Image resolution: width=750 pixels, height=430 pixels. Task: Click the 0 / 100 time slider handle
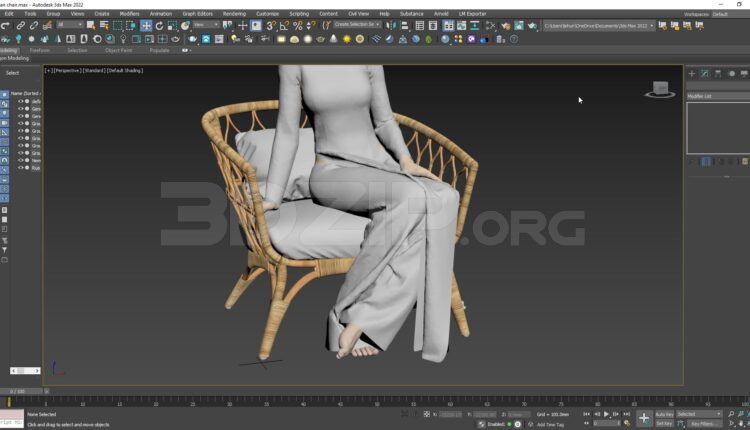[x=21, y=391]
